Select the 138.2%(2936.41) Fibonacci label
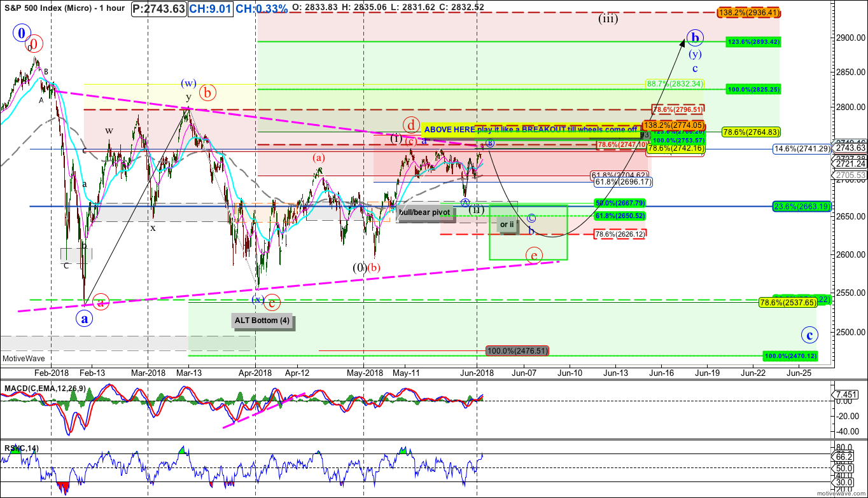868x498 pixels. 749,12
